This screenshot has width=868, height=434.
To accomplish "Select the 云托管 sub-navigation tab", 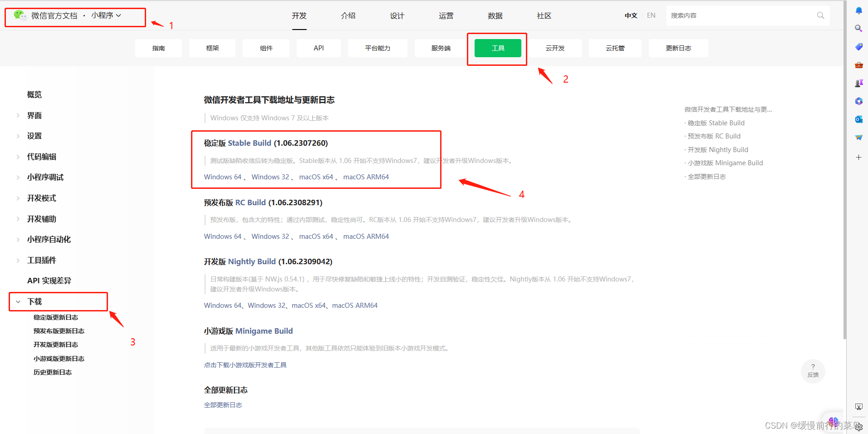I will tap(615, 48).
